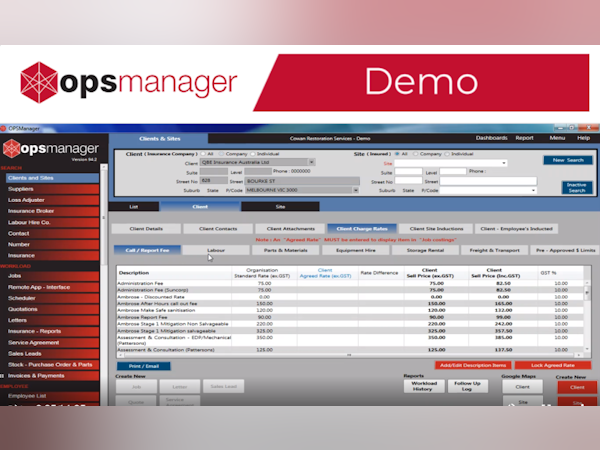Open Invoices & Payments in sidebar
Image resolution: width=600 pixels, height=450 pixels.
(x=52, y=376)
